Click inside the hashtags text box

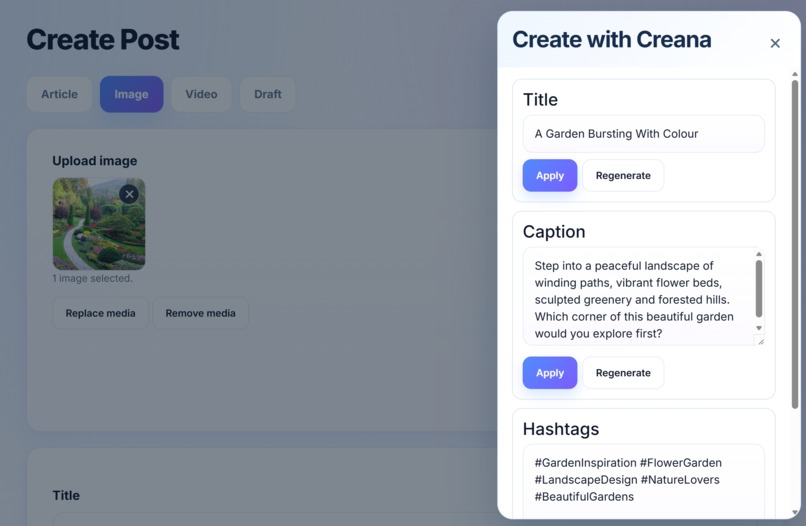click(644, 481)
